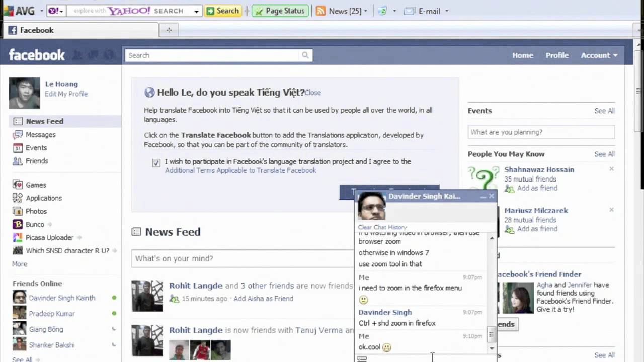Expand the News [25] dropdown arrow
Image resolution: width=644 pixels, height=362 pixels.
(x=366, y=11)
